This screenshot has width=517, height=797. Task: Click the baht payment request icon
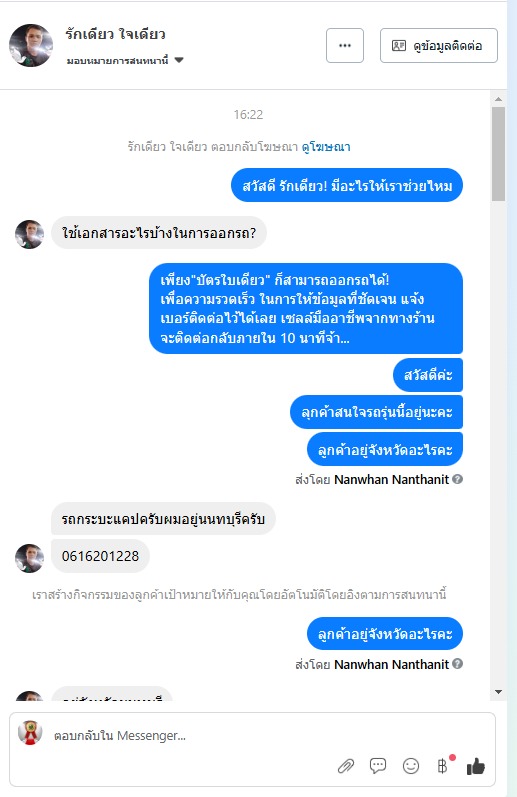tap(443, 765)
